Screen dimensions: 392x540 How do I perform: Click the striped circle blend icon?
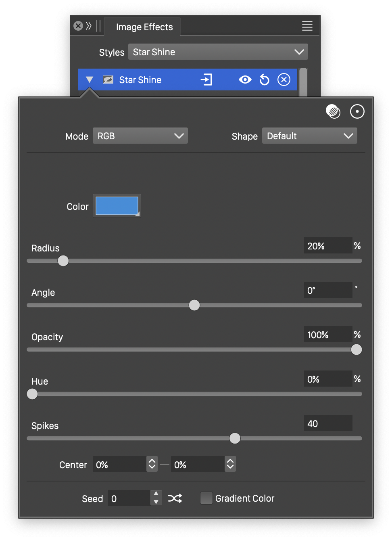(x=333, y=111)
